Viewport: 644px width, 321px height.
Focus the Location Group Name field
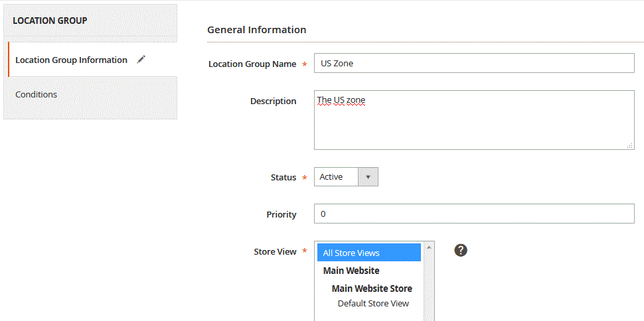pos(474,63)
